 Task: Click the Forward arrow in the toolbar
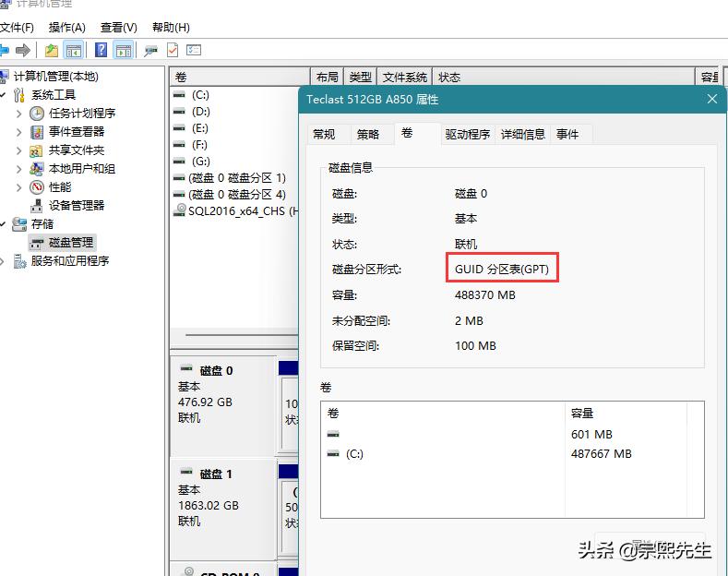click(x=23, y=50)
